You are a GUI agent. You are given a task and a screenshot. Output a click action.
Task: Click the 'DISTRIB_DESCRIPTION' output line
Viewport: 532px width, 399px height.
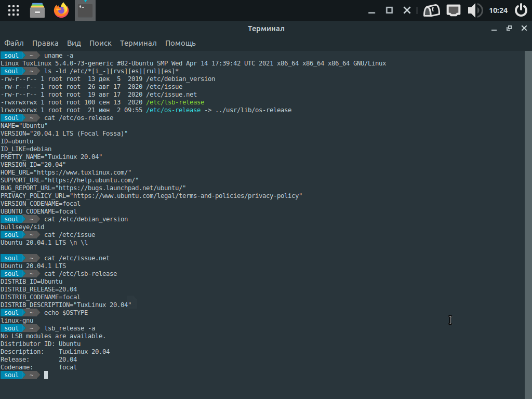point(66,305)
